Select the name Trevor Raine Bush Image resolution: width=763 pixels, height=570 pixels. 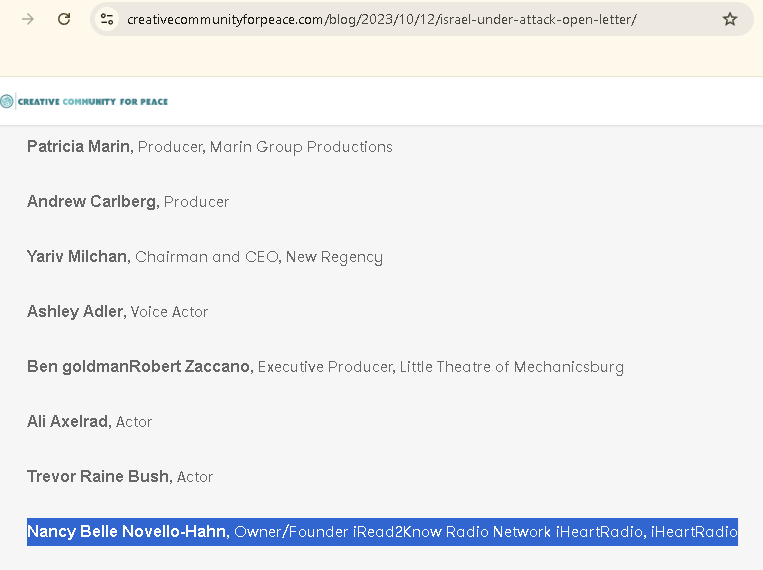point(100,477)
